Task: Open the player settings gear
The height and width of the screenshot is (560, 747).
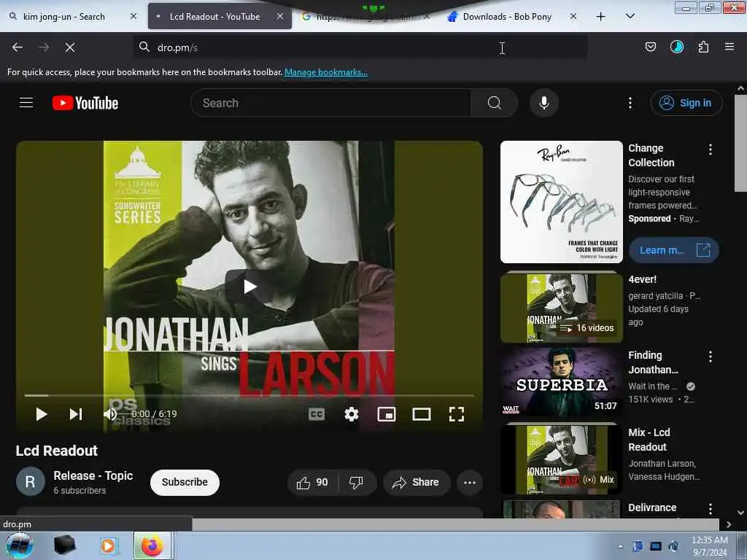Action: click(x=352, y=414)
